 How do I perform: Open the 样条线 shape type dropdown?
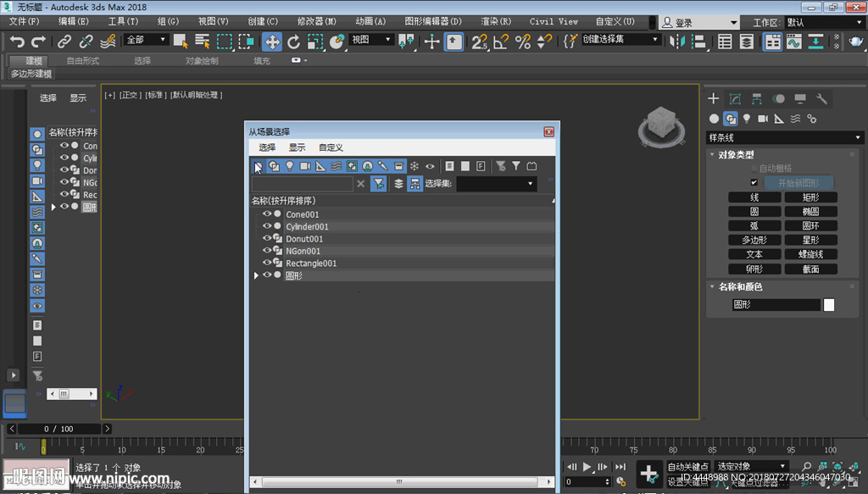coord(785,138)
